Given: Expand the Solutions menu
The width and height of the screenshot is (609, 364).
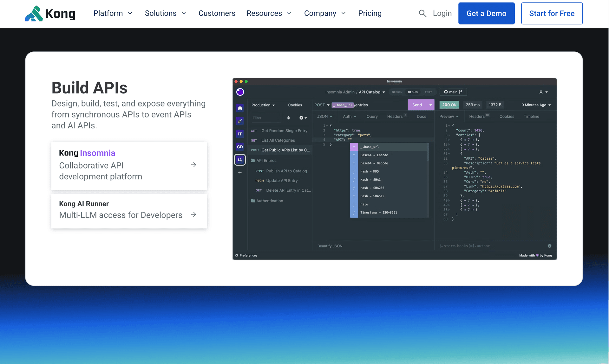Looking at the screenshot, I should pyautogui.click(x=165, y=13).
